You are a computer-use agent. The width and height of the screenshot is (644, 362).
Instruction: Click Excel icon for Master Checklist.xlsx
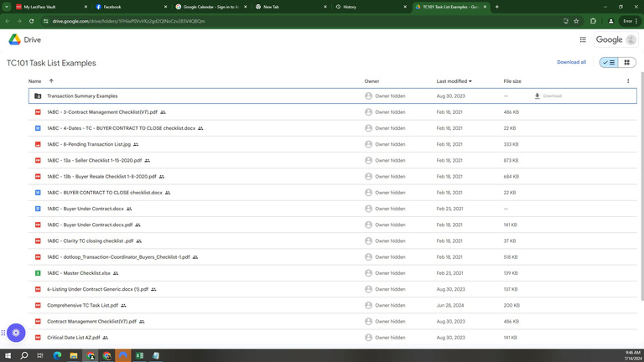(38, 273)
